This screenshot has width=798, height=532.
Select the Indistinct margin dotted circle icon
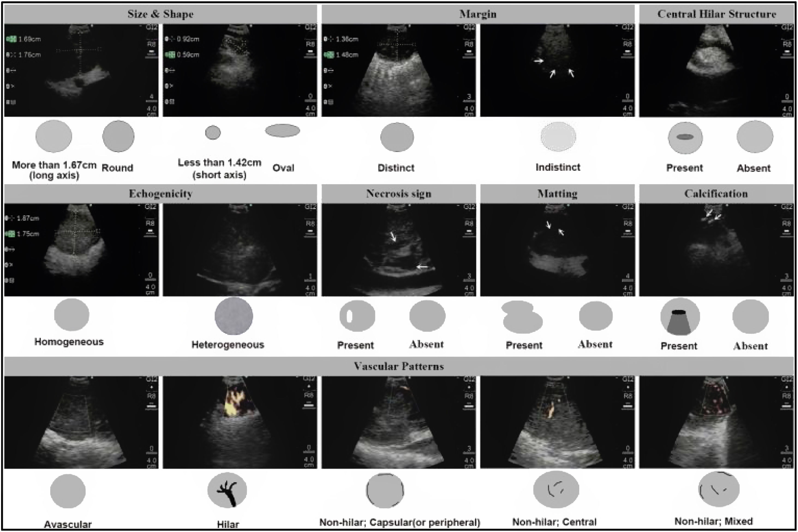tap(558, 136)
